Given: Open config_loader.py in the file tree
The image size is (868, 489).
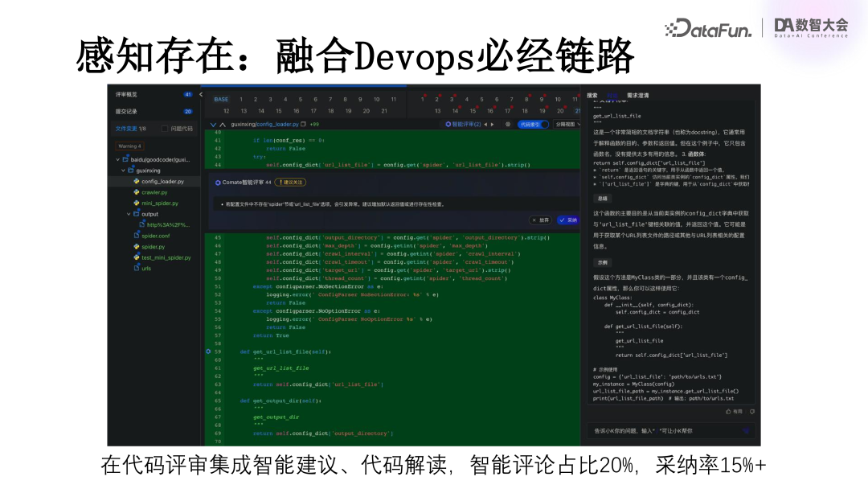Looking at the screenshot, I should (x=162, y=181).
